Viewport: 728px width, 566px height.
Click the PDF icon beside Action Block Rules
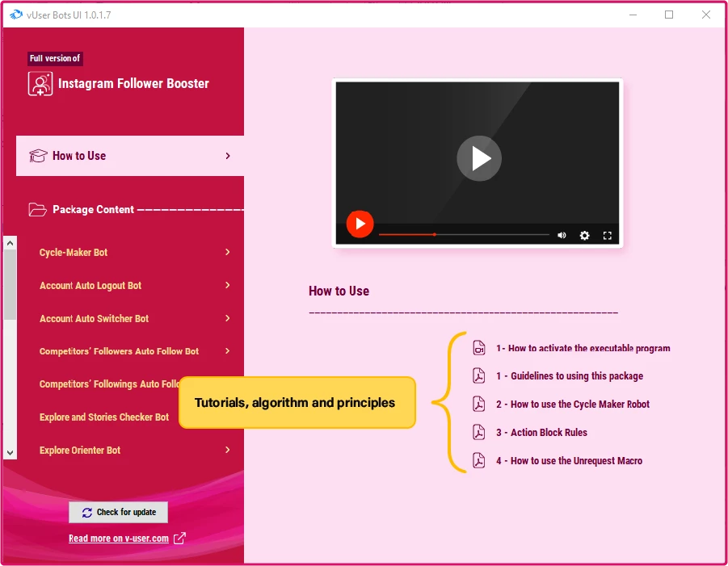(x=478, y=433)
